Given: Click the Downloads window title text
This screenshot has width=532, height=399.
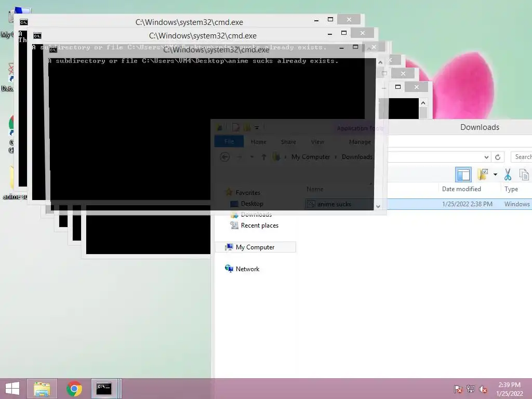Looking at the screenshot, I should click(480, 127).
